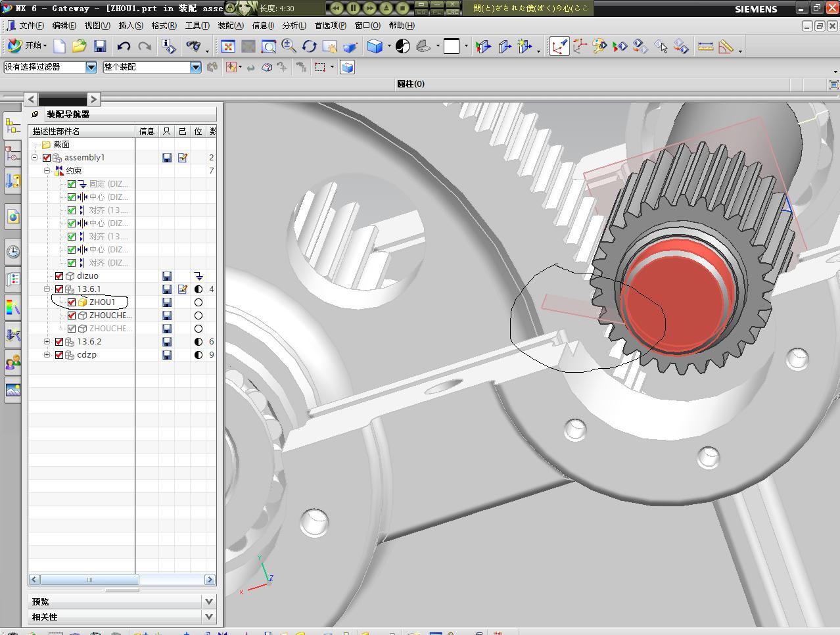
Task: Expand the 13.6.2 subassembly node
Action: [47, 342]
